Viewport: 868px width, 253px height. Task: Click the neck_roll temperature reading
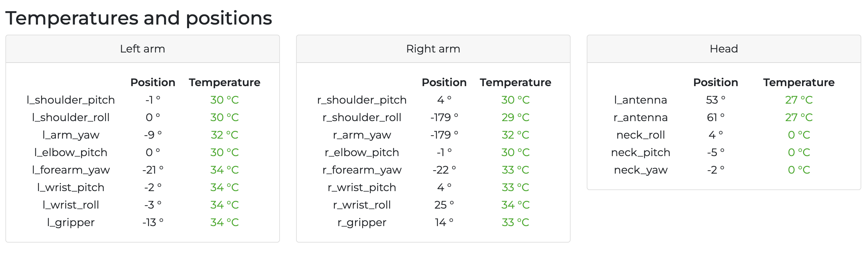[799, 135]
